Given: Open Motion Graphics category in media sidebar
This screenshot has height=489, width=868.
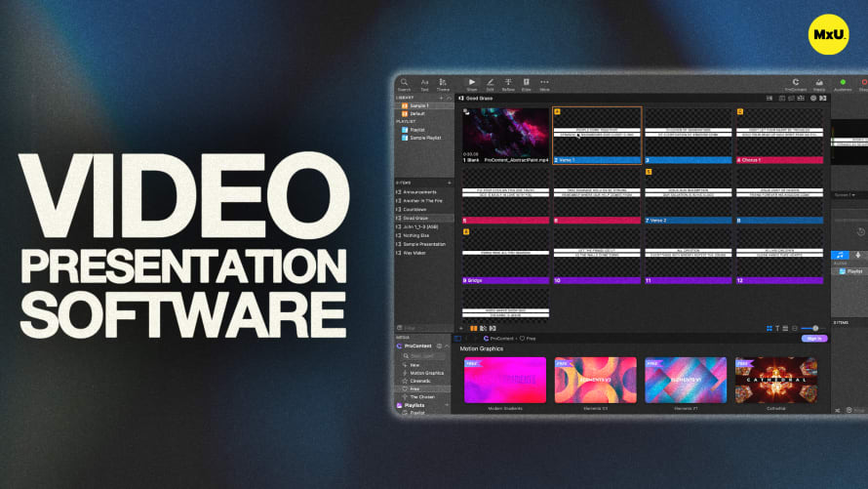Looking at the screenshot, I should click(x=426, y=373).
